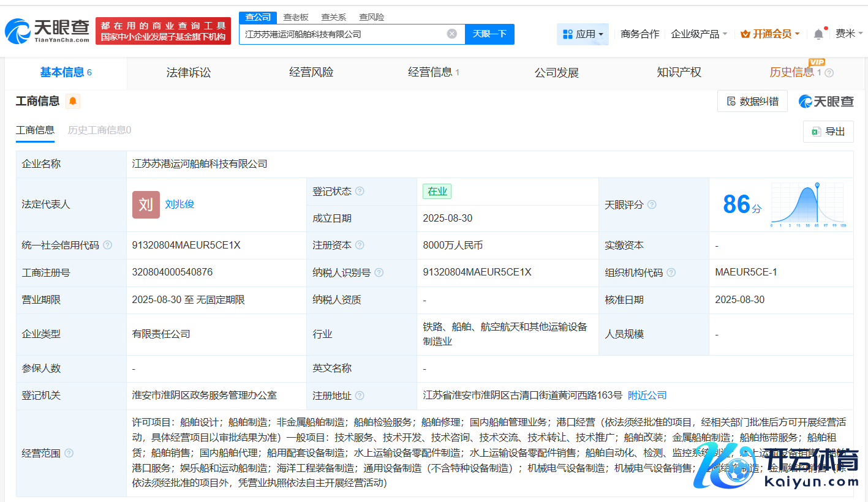The image size is (868, 502).
Task: Open notifications bell icon
Action: tap(818, 34)
